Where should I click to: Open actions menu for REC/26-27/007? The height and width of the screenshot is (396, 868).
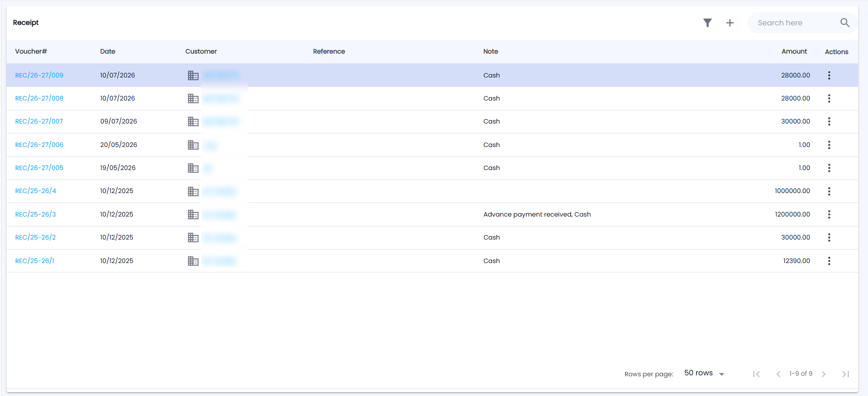[x=829, y=121]
